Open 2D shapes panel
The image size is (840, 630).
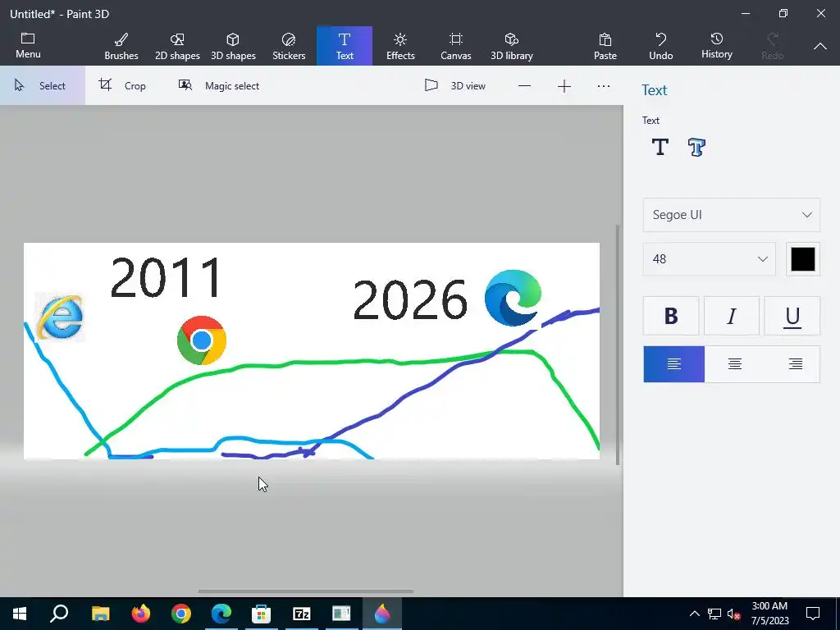pos(177,46)
